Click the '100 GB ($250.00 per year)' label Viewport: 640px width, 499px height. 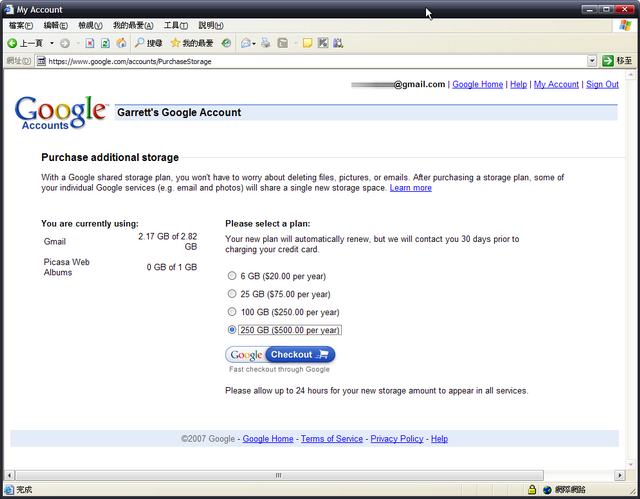290,312
